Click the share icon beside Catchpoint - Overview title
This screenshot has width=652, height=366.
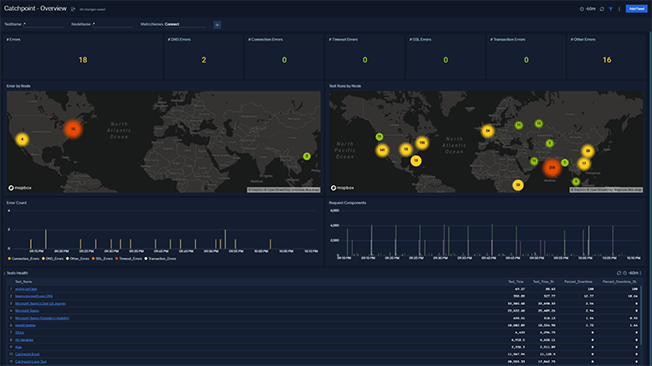pos(73,9)
